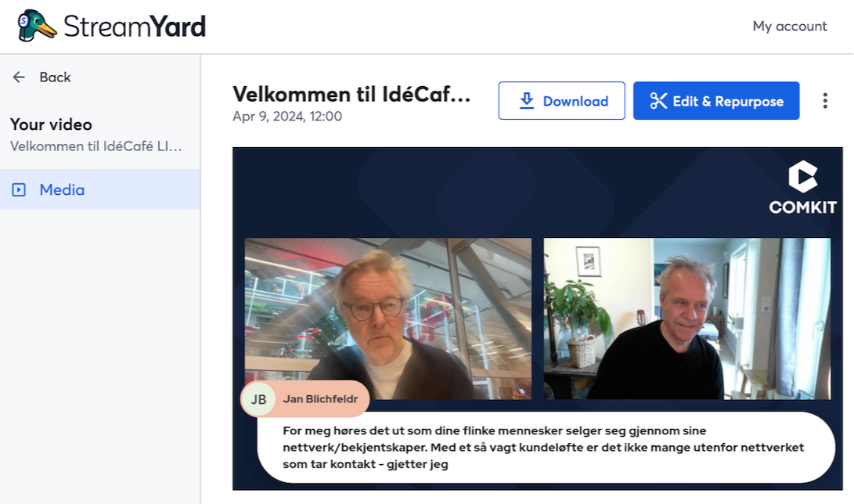Open Edit & Repurpose for this video
Screen dimensions: 854x504
716,101
